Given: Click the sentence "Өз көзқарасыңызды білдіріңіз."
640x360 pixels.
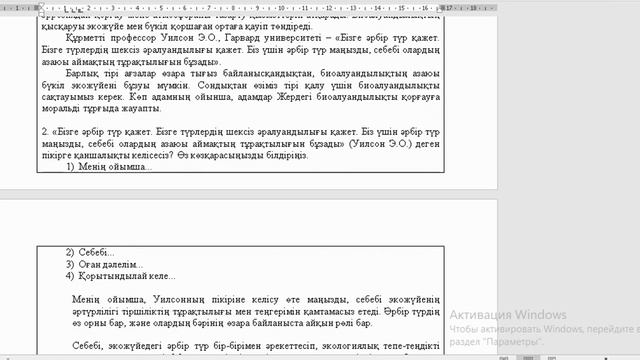Looking at the screenshot, I should click(x=243, y=156).
